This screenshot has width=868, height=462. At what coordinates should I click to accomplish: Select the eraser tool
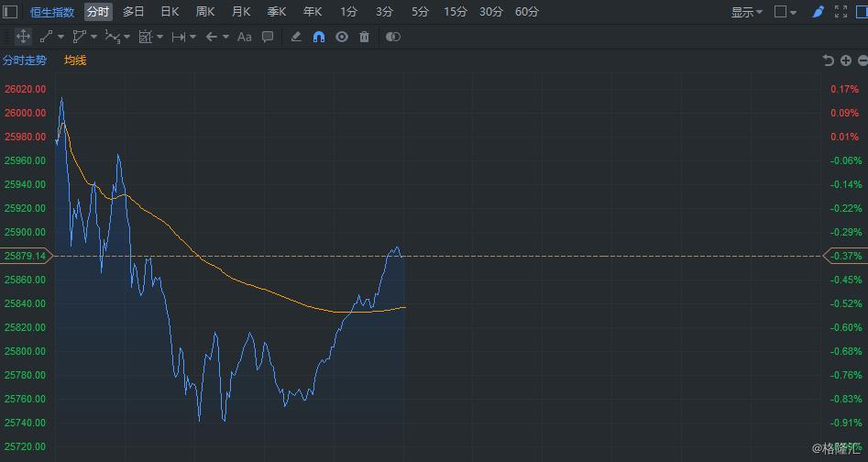click(295, 37)
